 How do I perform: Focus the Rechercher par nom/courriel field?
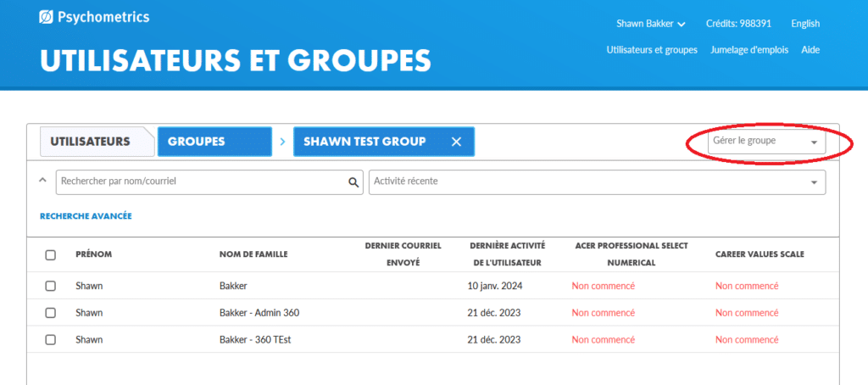tap(202, 181)
